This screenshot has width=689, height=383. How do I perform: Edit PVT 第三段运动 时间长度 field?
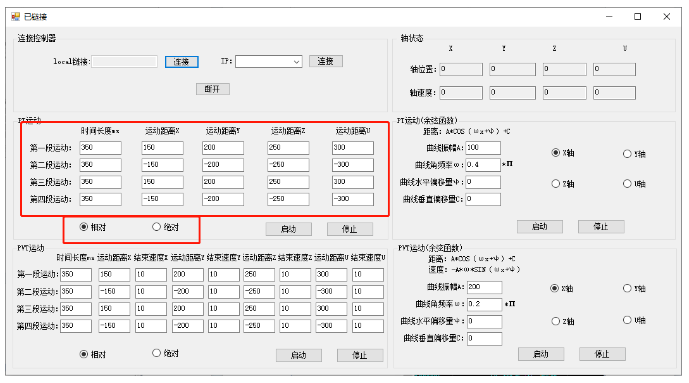[76, 309]
